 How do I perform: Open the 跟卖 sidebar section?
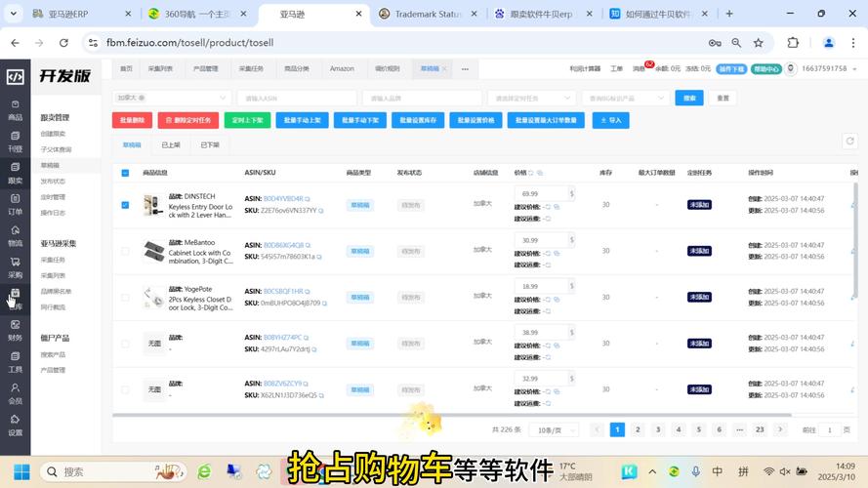click(15, 174)
